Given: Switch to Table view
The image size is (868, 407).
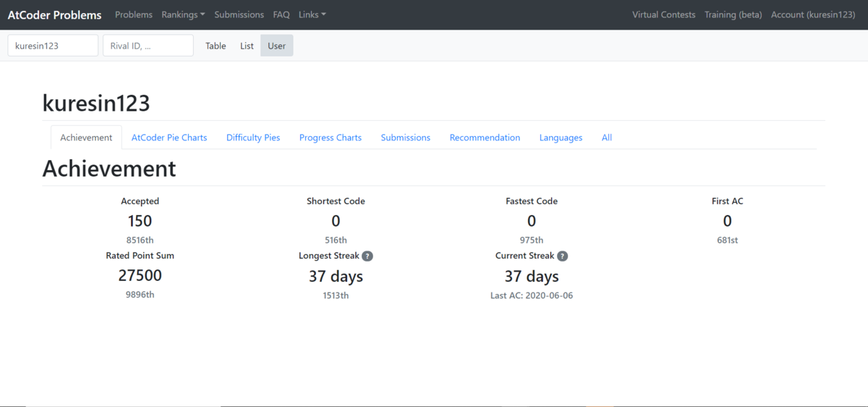Looking at the screenshot, I should [216, 46].
